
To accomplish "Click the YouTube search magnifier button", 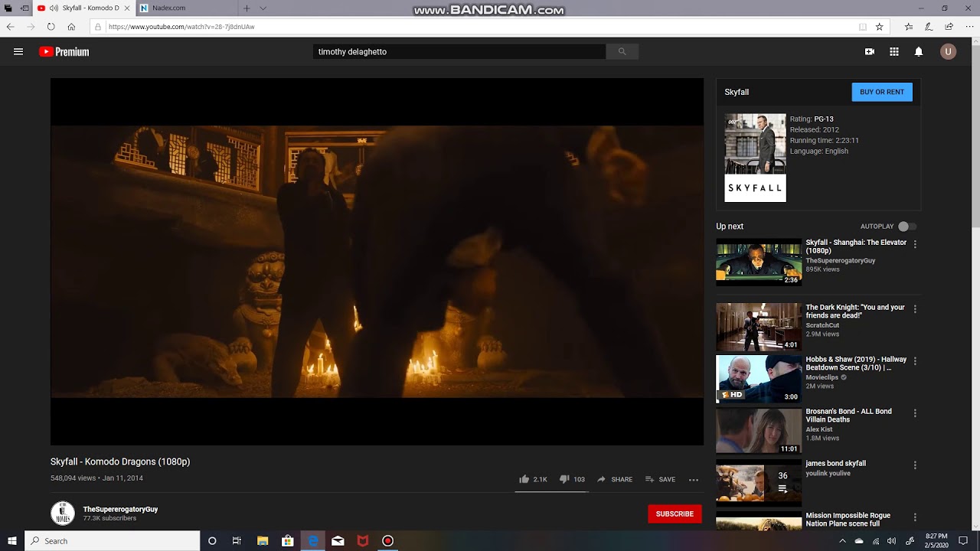I will tap(622, 51).
